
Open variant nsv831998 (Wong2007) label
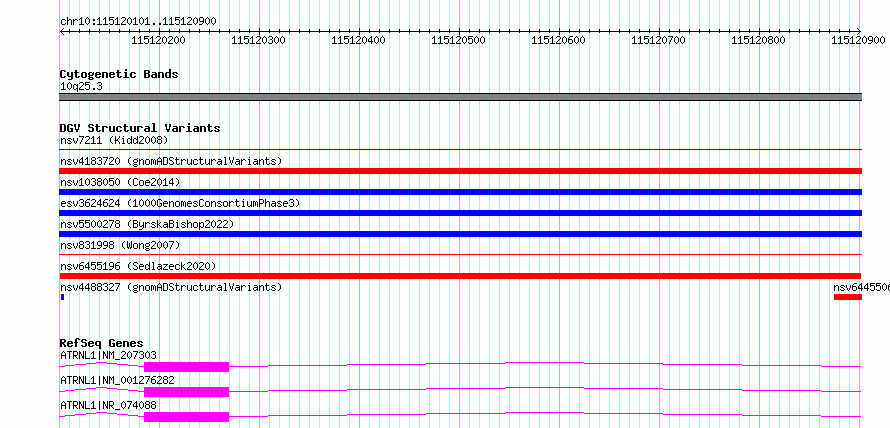[x=120, y=245]
